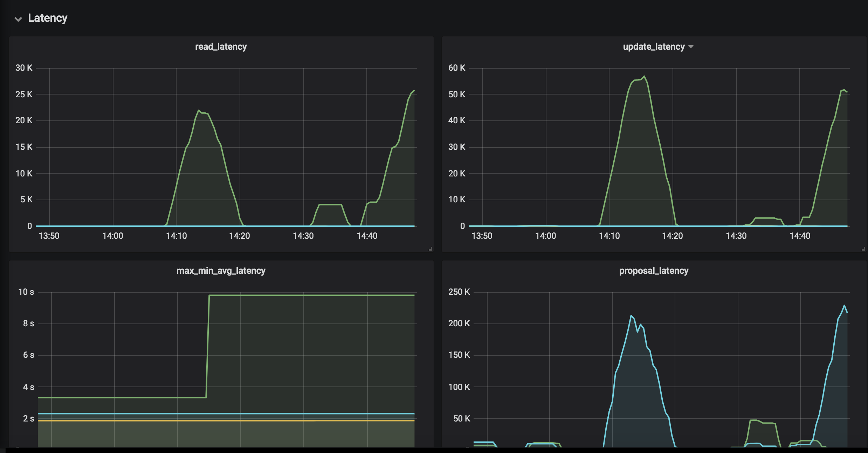868x453 pixels.
Task: Open the update_latency panel dropdown caret
Action: (691, 47)
